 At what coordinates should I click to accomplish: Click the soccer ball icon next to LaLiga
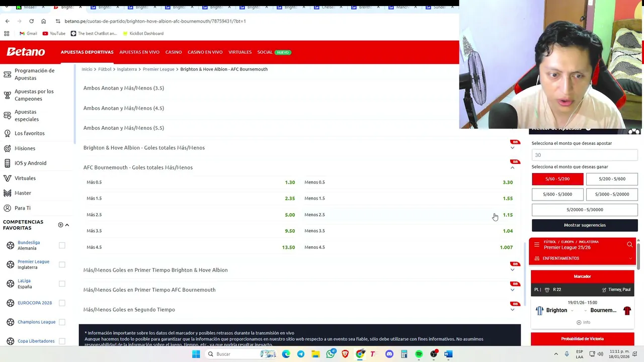(x=10, y=284)
